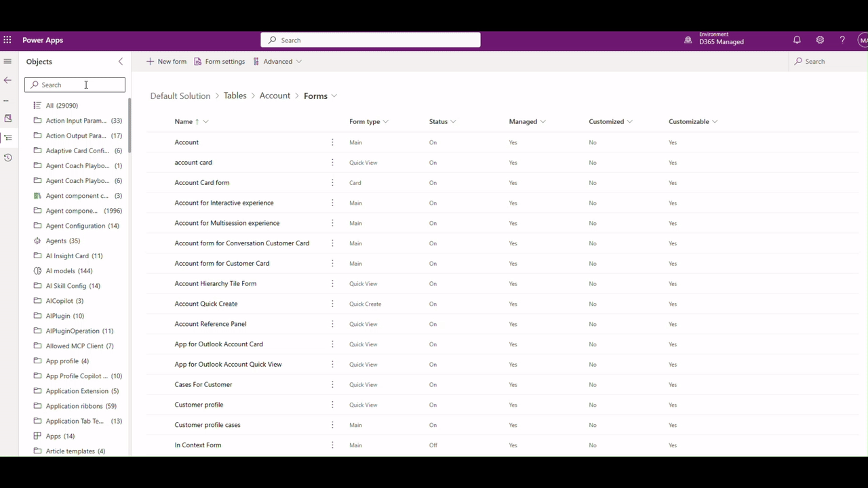Open the Status column filter
The height and width of the screenshot is (488, 868).
point(453,122)
